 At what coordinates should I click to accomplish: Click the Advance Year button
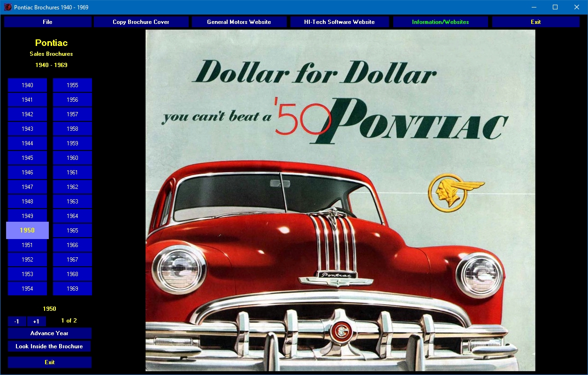49,333
